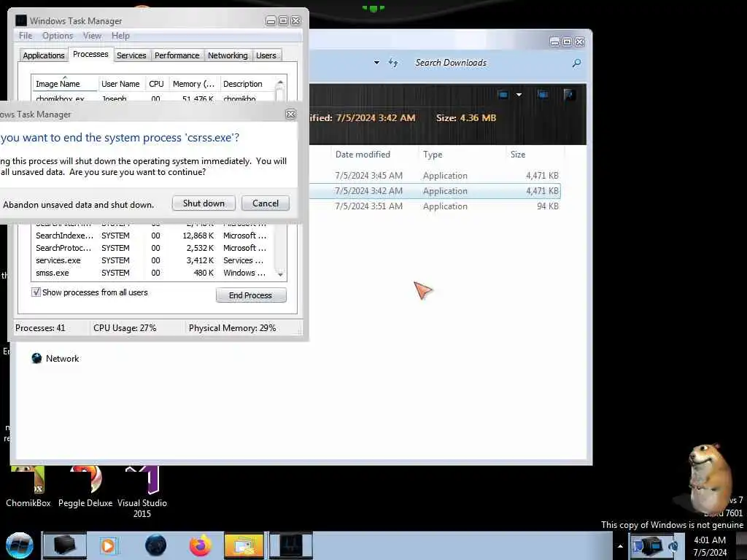Click the first black taskbar icon beside Start
Image resolution: width=747 pixels, height=560 pixels.
(65, 545)
